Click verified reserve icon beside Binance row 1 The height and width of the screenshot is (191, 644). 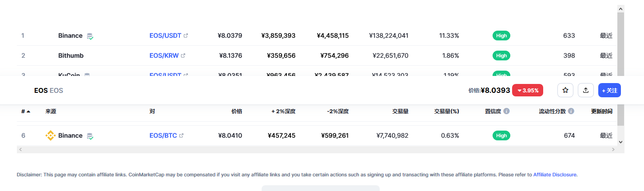[90, 36]
